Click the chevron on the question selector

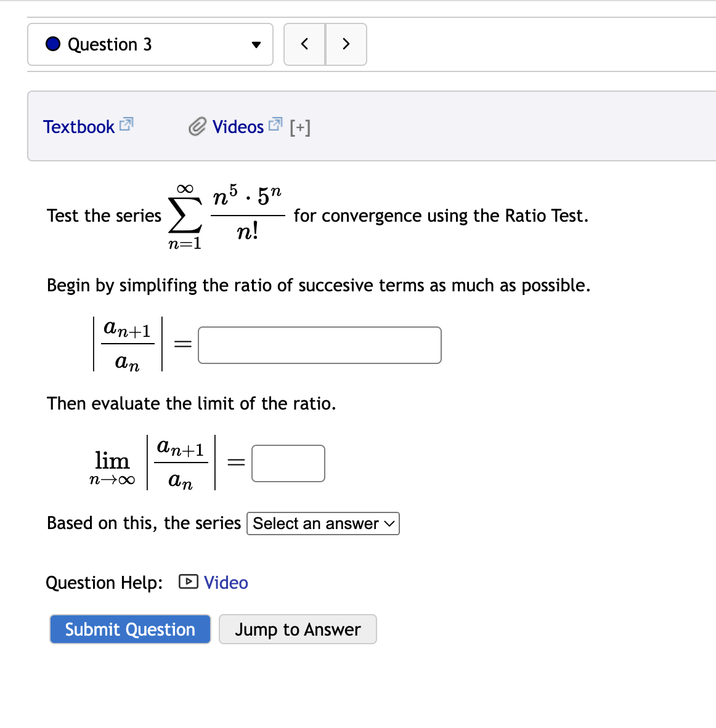pyautogui.click(x=255, y=44)
